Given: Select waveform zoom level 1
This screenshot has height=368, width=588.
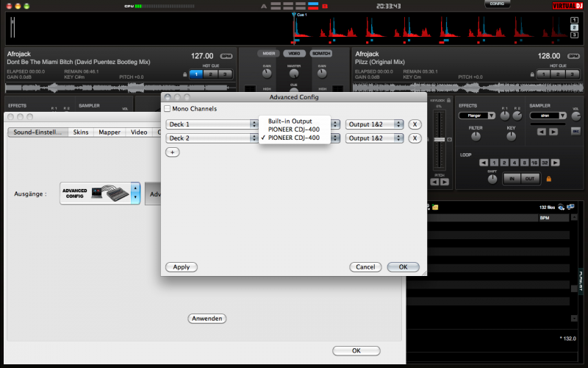Looking at the screenshot, I should (x=574, y=21).
